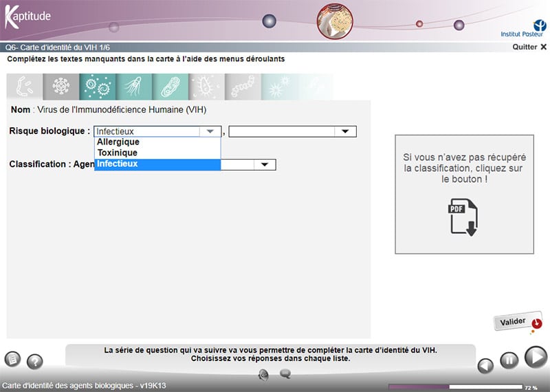Click the progress bar showing 72%

(x=455, y=386)
